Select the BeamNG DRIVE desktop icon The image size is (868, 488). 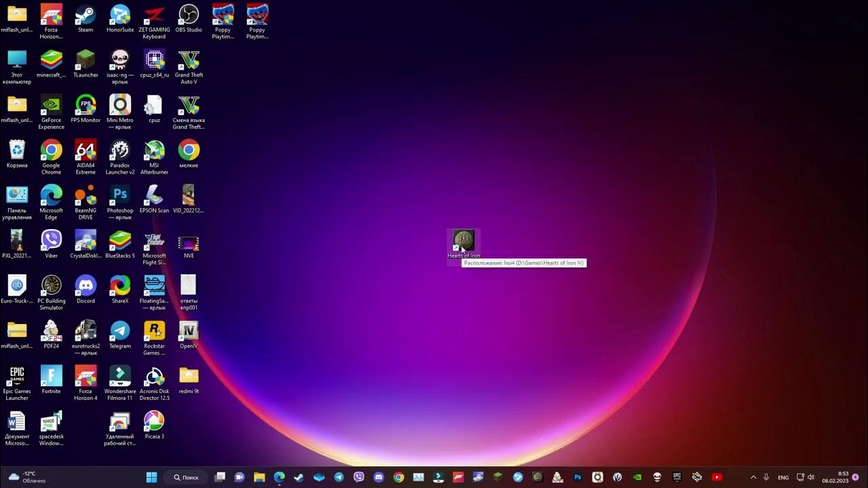pos(85,203)
